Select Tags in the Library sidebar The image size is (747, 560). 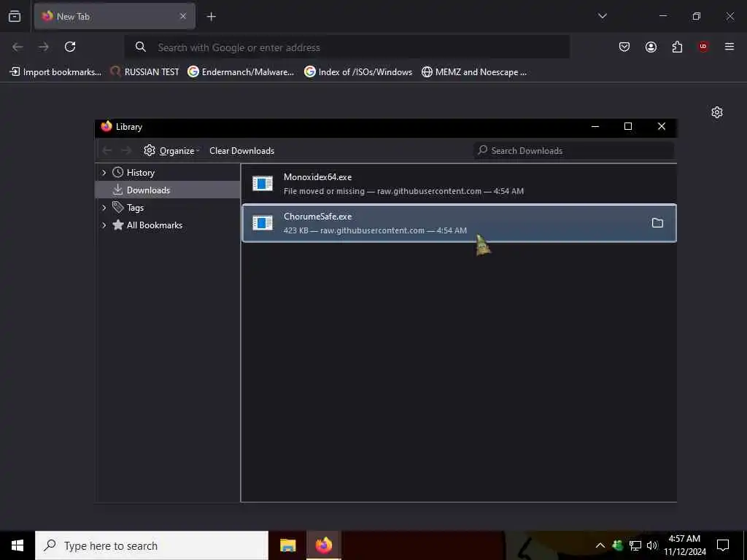coord(135,208)
